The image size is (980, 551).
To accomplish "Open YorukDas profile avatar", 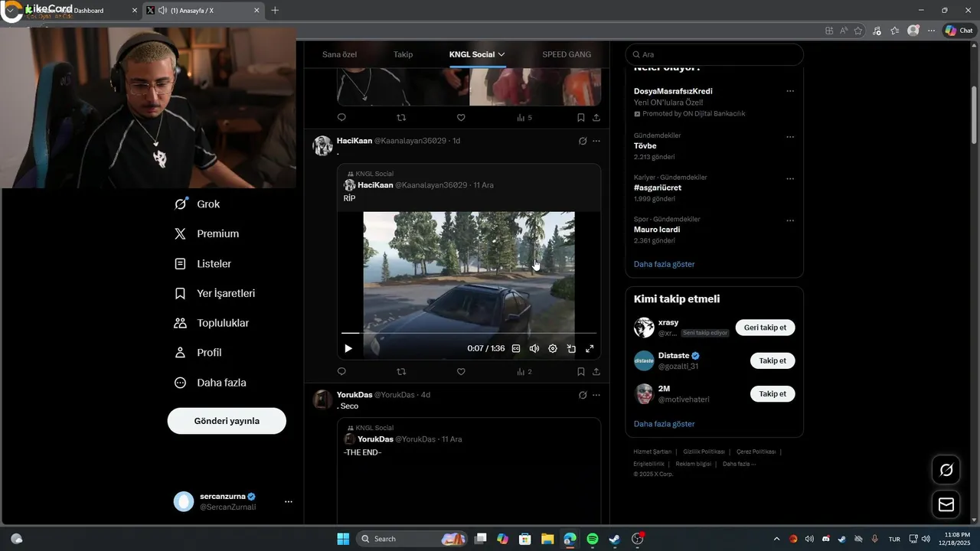I will point(322,399).
